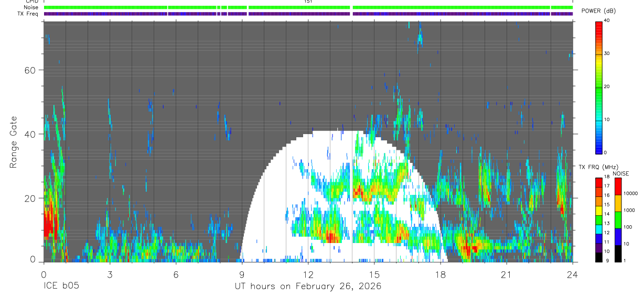Click the '18' label on the TX FRQ scale
This screenshot has height=297, width=644.
(x=607, y=177)
